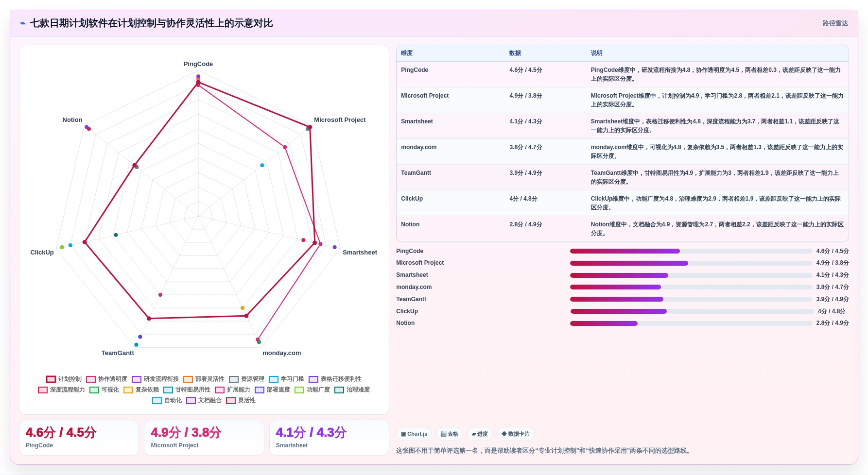The height and width of the screenshot is (475, 868).
Task: Click the Smartsheet description text in the table
Action: coord(715,126)
